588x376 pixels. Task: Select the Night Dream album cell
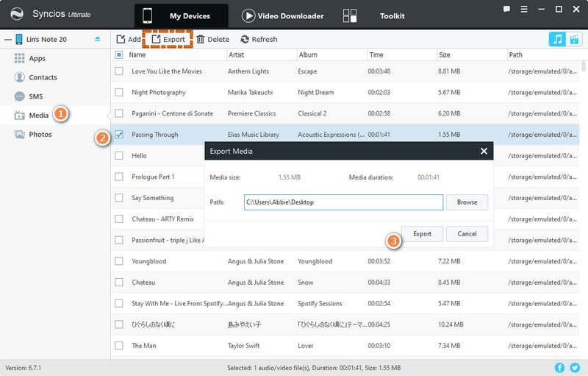[316, 92]
